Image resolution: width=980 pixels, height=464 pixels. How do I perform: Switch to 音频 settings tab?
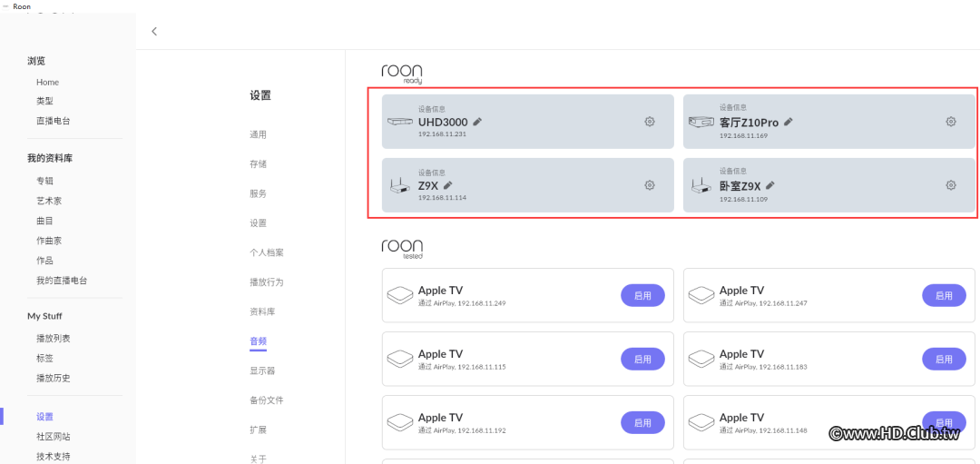(x=259, y=341)
